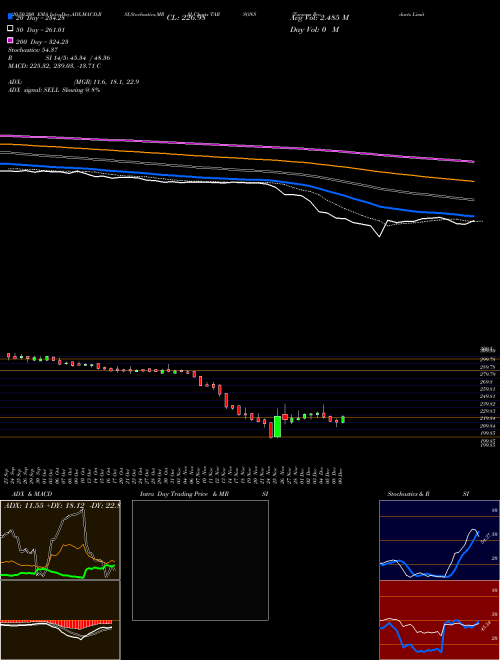Click the RSI 14/3 values line

[x=59, y=58]
